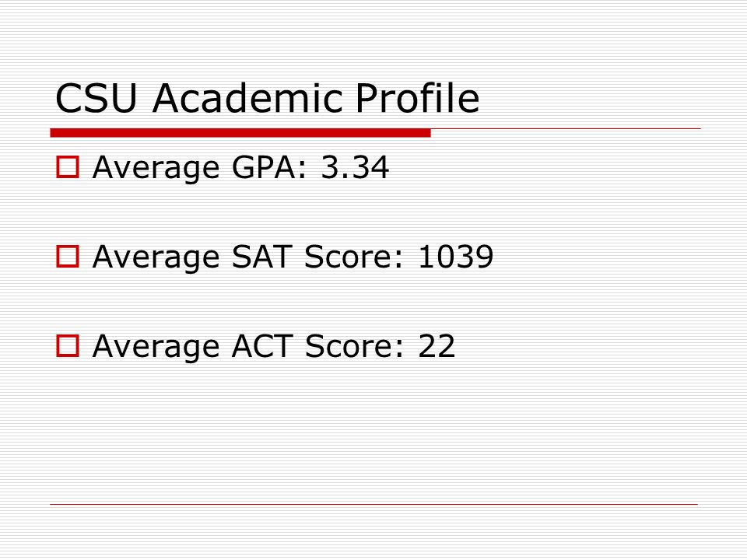Select the word CSU in the title
747x560 pixels.
[x=96, y=98]
